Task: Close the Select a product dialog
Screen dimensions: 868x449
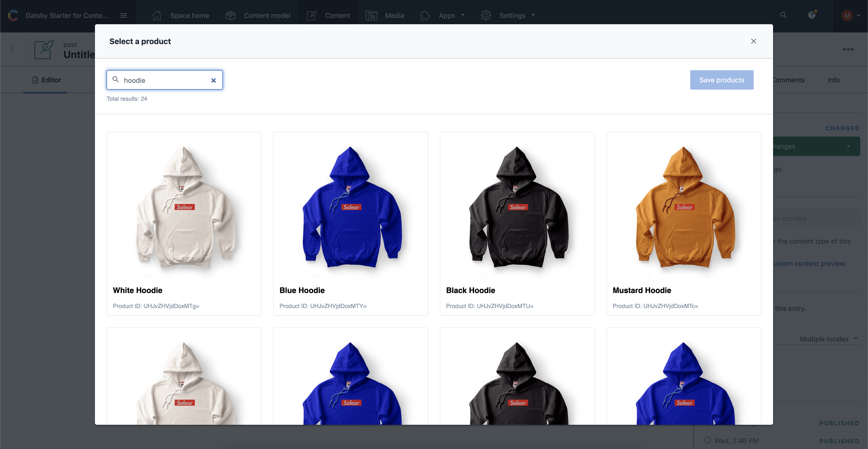Action: (753, 41)
